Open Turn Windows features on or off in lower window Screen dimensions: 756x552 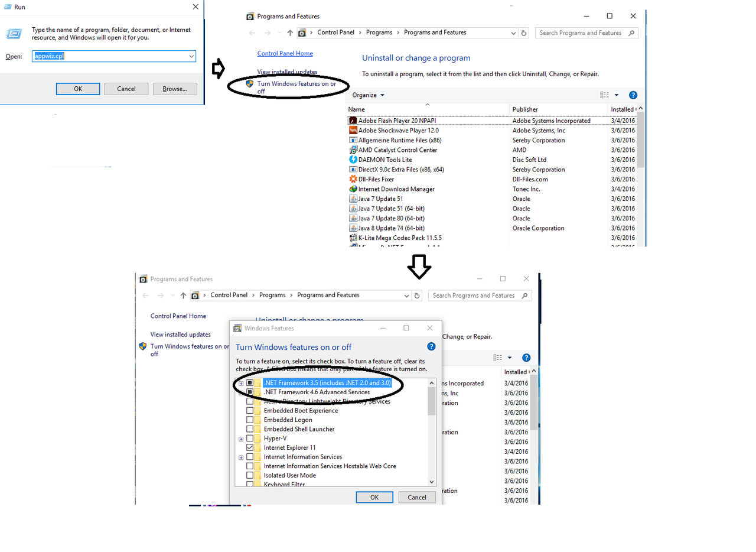(189, 350)
